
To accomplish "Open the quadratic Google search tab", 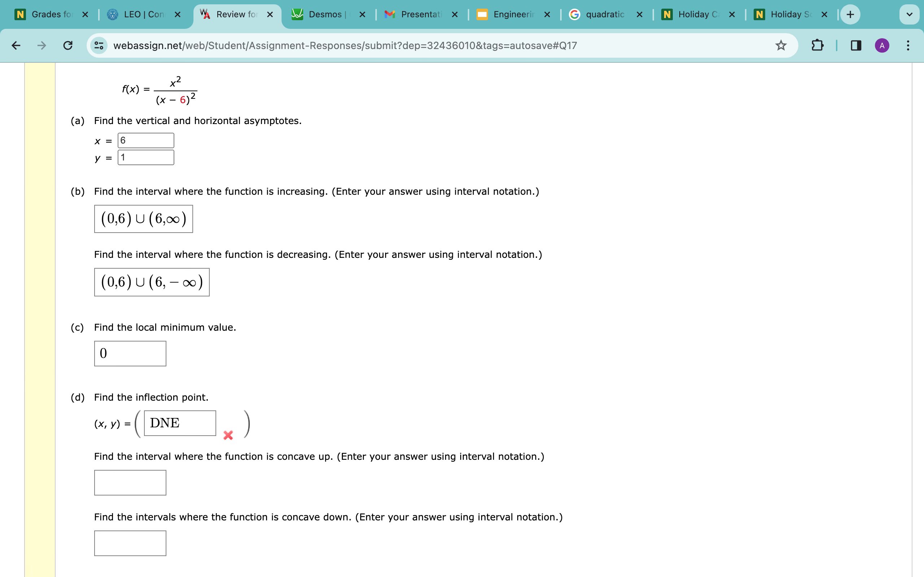I will click(x=605, y=14).
